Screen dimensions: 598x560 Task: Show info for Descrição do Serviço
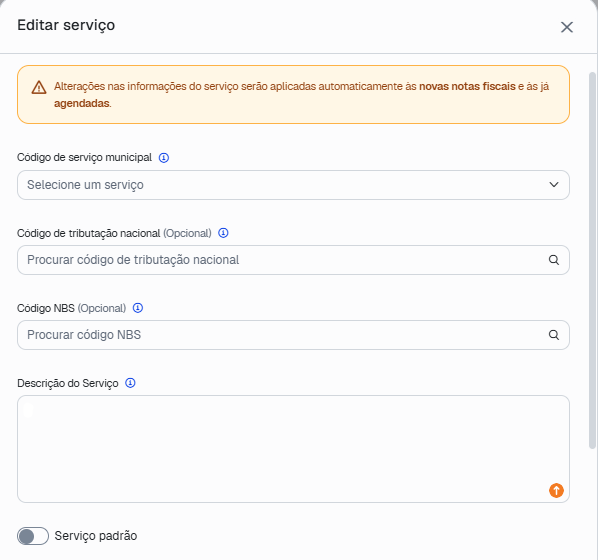click(130, 383)
